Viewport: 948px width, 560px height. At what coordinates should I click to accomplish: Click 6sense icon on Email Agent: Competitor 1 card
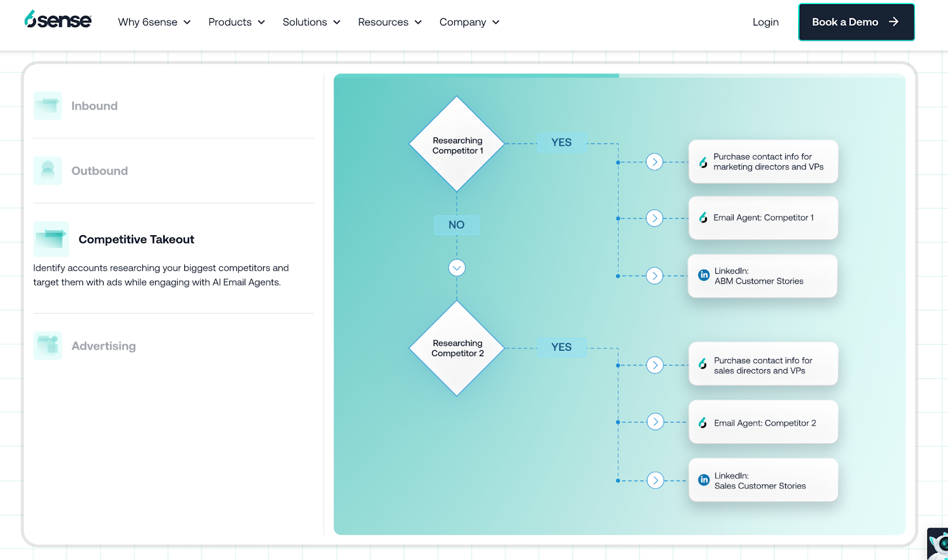(702, 217)
